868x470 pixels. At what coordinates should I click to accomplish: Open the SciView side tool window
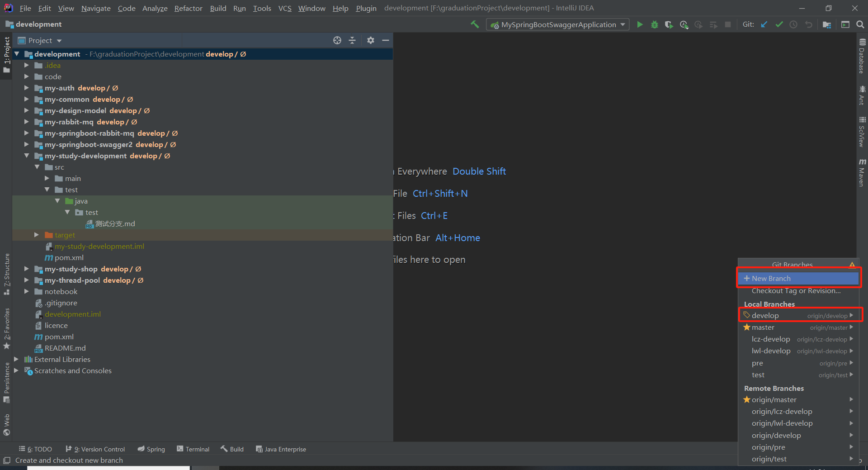coord(862,132)
